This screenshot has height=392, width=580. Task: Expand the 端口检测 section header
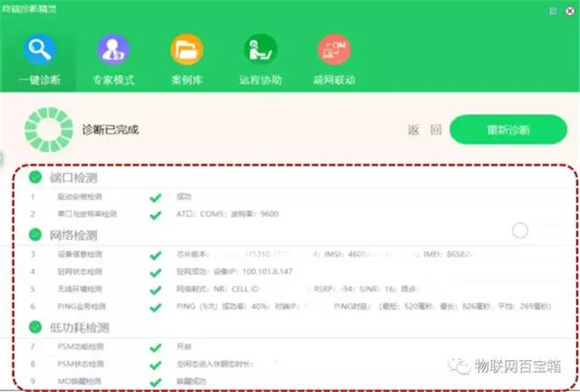coord(73,178)
